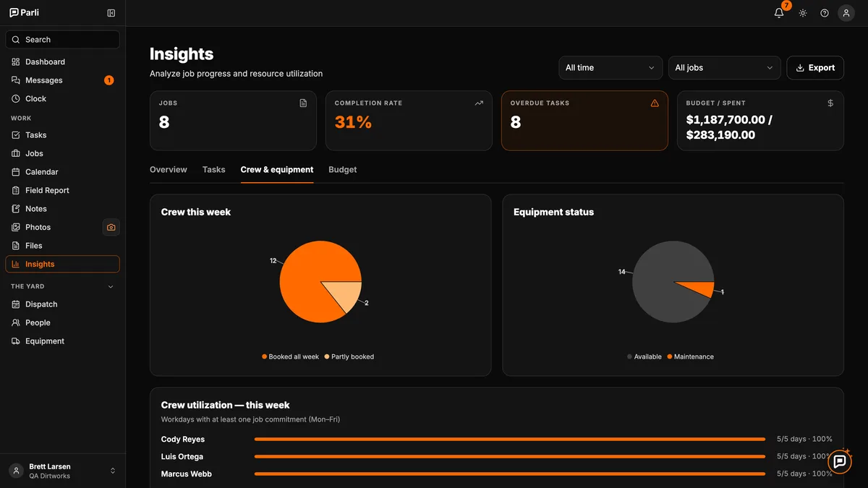Toggle Available legend item

(644, 357)
